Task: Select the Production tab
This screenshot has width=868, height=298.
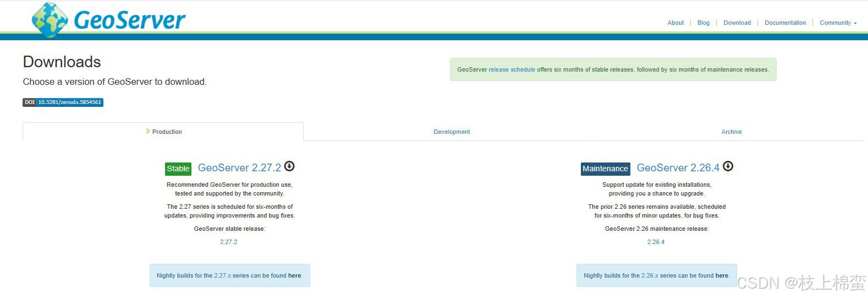Action: coord(163,132)
